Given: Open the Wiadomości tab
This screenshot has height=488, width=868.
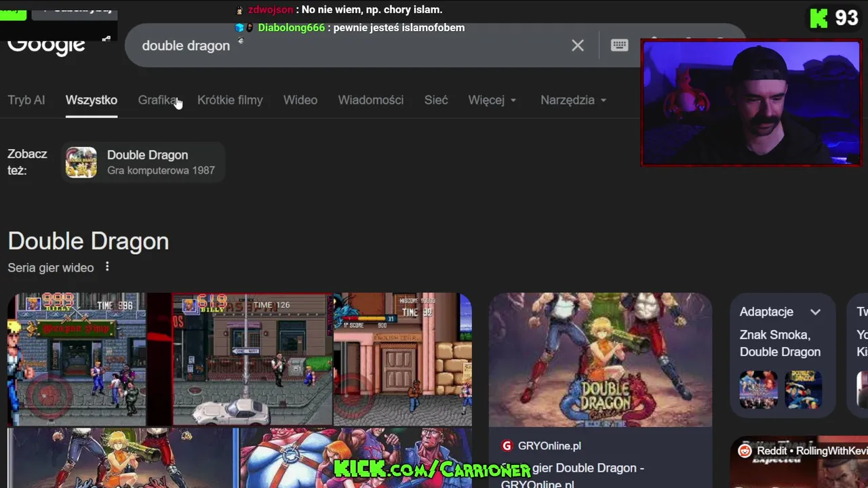Looking at the screenshot, I should [371, 100].
